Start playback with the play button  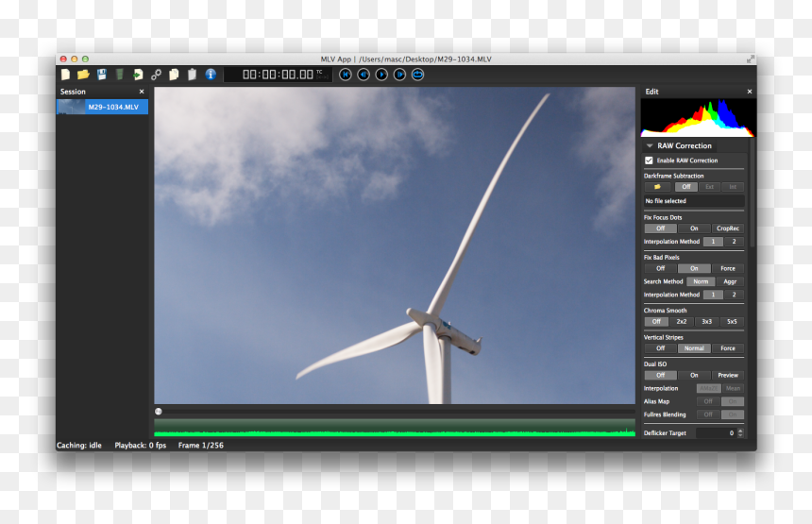click(x=381, y=75)
